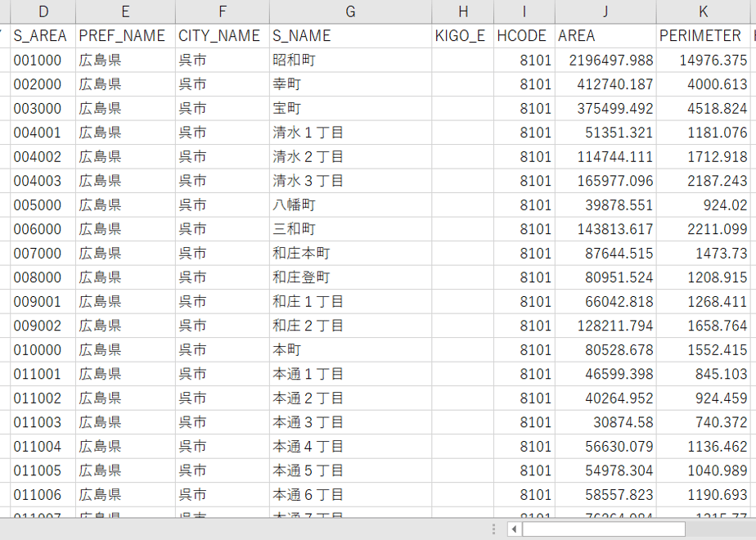Click the cell 昭和町
Viewport: 756px width, 540px height.
350,61
